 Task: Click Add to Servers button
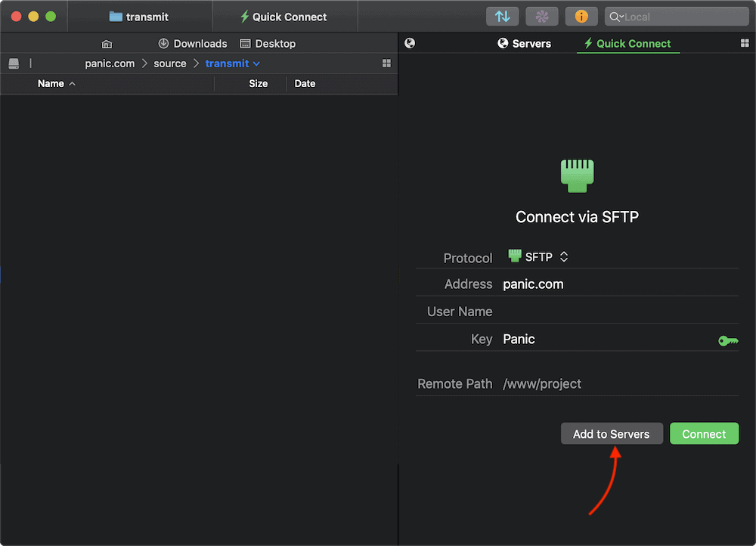(x=612, y=433)
